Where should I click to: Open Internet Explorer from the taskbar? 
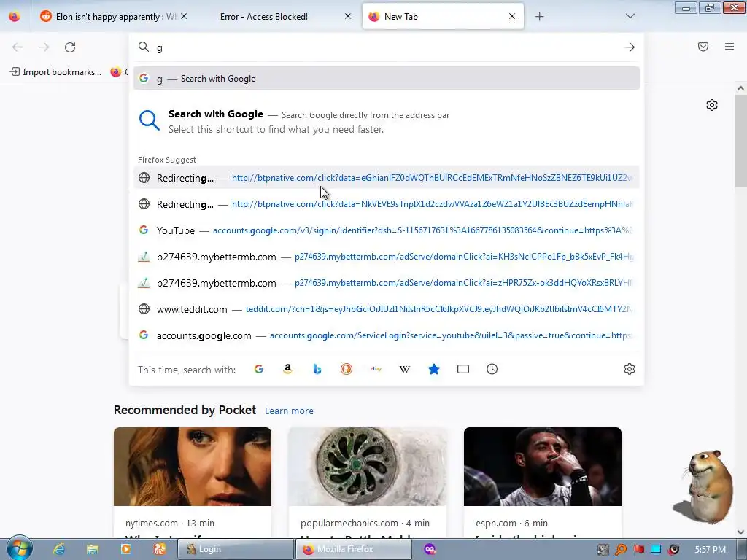(59, 549)
